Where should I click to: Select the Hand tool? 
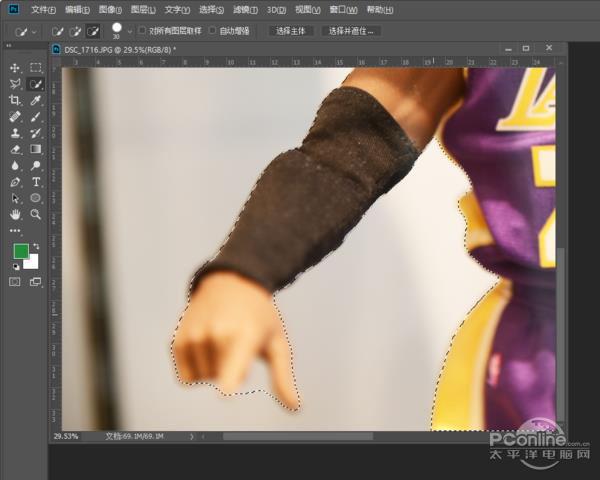click(x=15, y=214)
